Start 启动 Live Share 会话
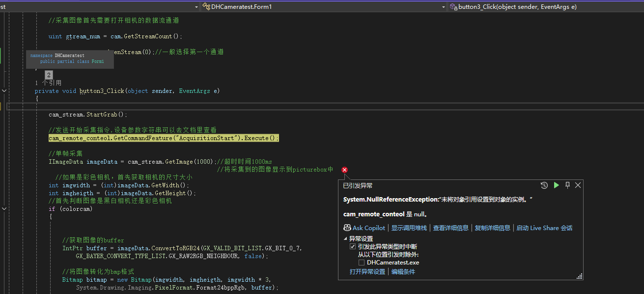The image size is (644, 294). pyautogui.click(x=544, y=228)
